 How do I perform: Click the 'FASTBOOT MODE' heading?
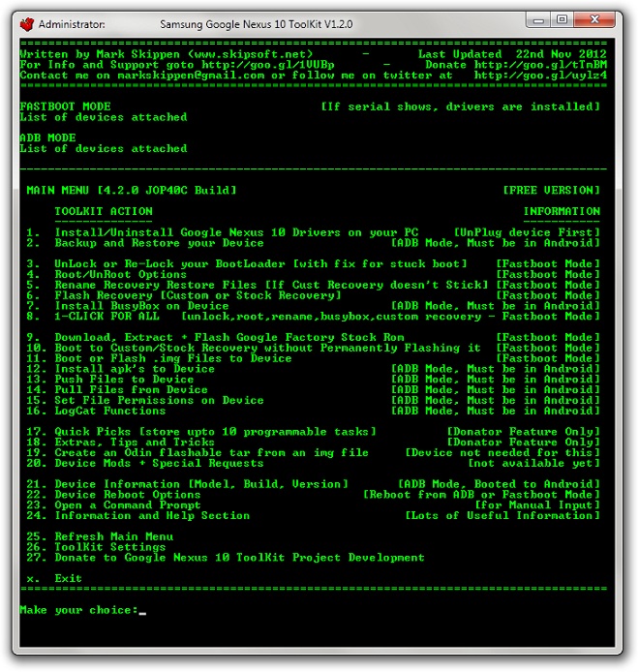click(65, 107)
